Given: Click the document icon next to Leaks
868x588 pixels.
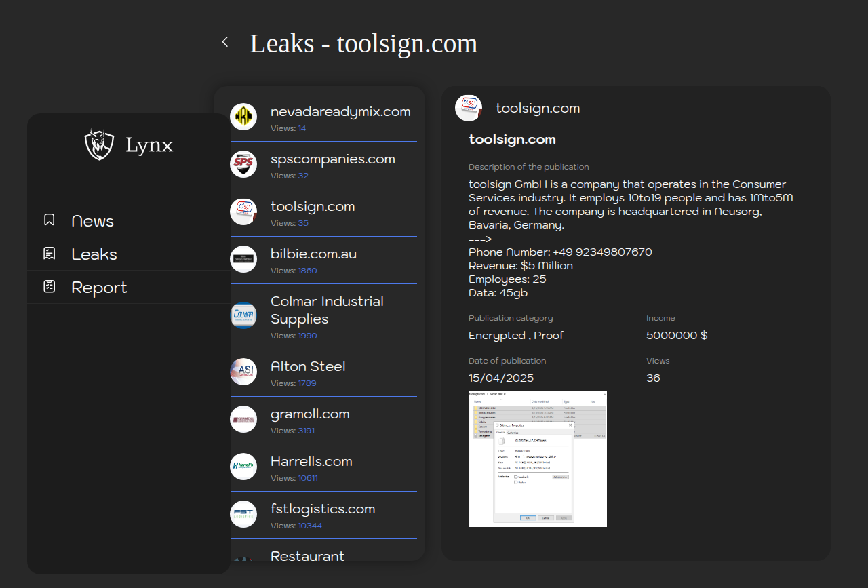Looking at the screenshot, I should [x=50, y=254].
